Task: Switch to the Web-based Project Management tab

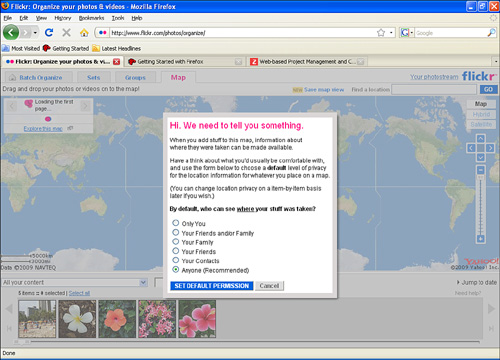Action: 307,62
